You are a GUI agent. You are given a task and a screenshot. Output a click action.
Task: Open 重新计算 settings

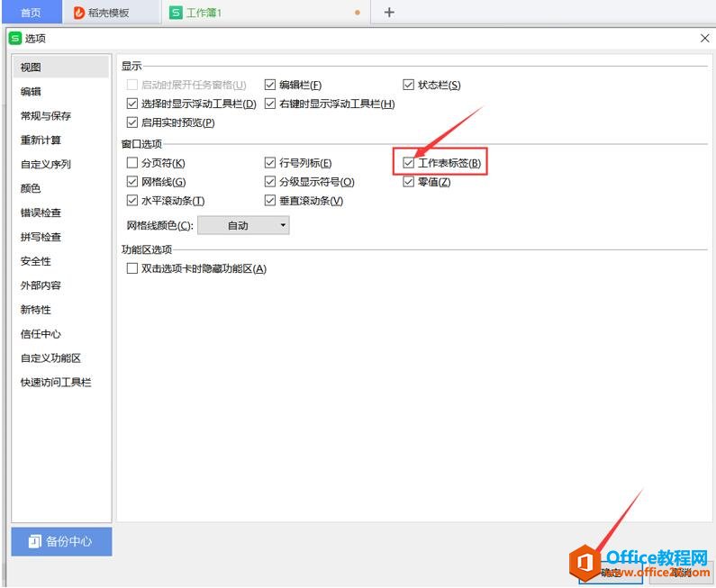click(60, 140)
